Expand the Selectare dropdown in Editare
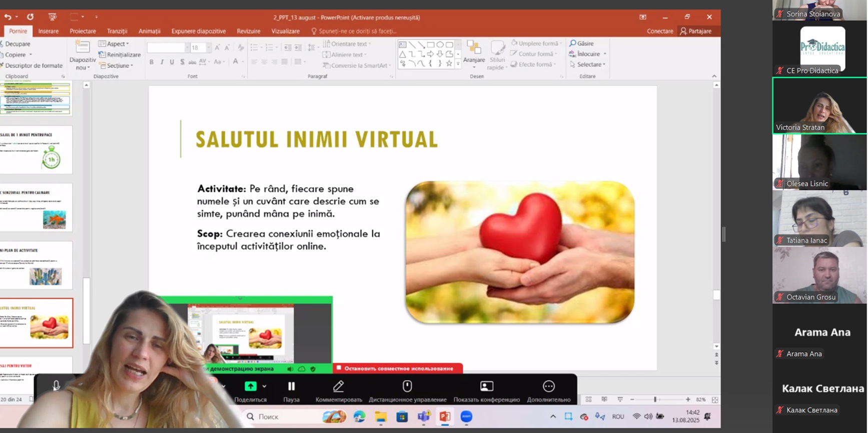Image resolution: width=868 pixels, height=433 pixels. coord(588,64)
